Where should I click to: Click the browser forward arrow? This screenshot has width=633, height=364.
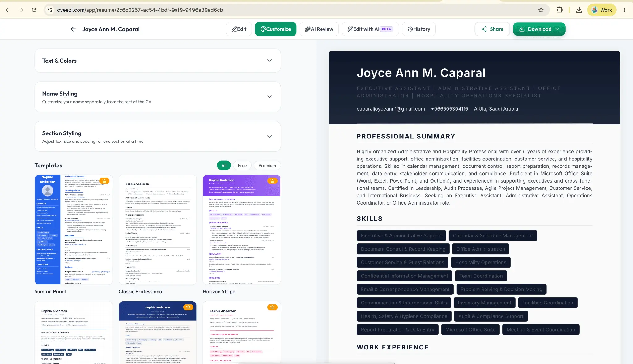click(21, 10)
